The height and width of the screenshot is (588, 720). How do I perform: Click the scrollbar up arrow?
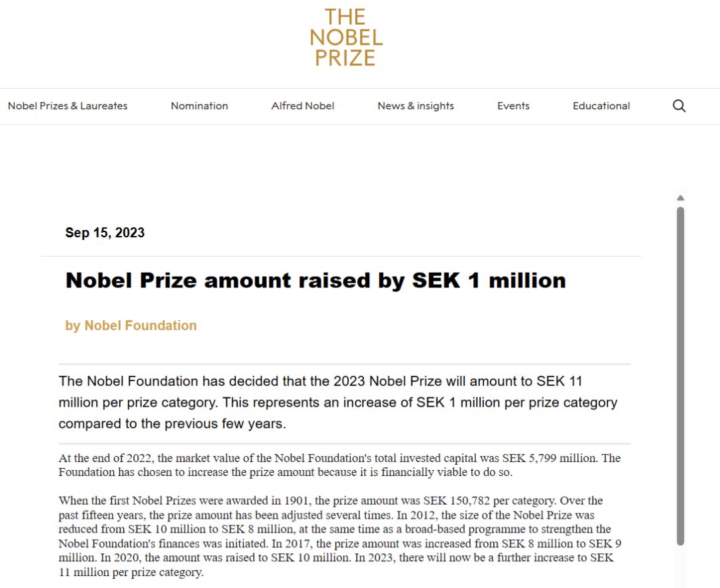click(681, 198)
